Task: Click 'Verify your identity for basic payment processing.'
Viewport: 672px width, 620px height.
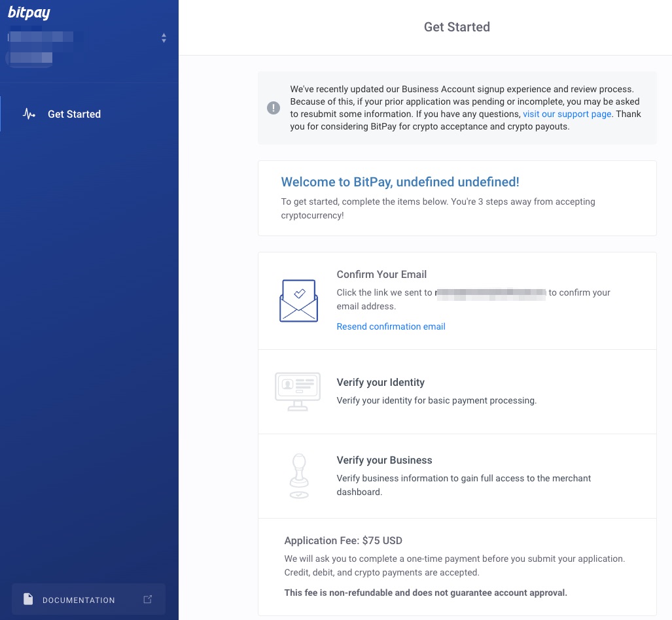Action: coord(436,400)
